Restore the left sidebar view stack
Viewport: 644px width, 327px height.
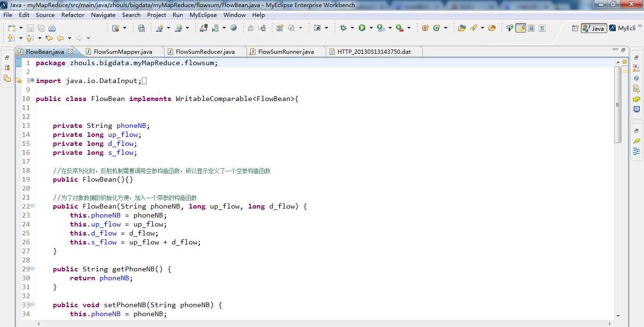pyautogui.click(x=7, y=58)
